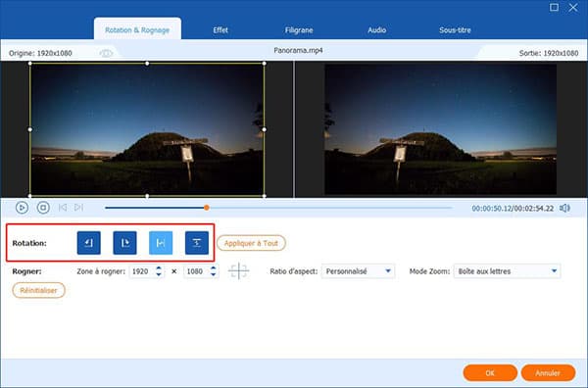Click the output preview image
This screenshot has width=588, height=388.
tap(440, 129)
